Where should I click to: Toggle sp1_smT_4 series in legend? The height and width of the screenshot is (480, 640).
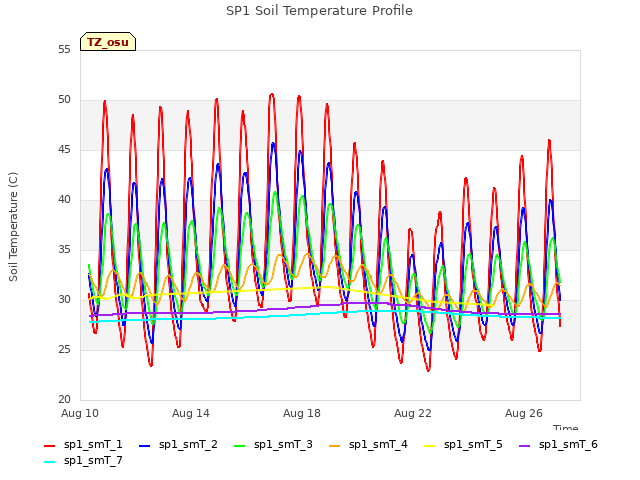point(368,444)
